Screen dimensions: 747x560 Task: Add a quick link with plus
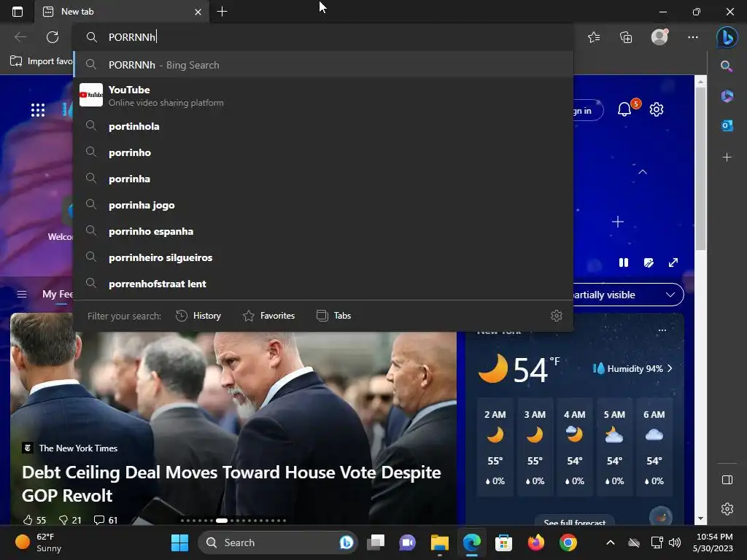(x=618, y=222)
